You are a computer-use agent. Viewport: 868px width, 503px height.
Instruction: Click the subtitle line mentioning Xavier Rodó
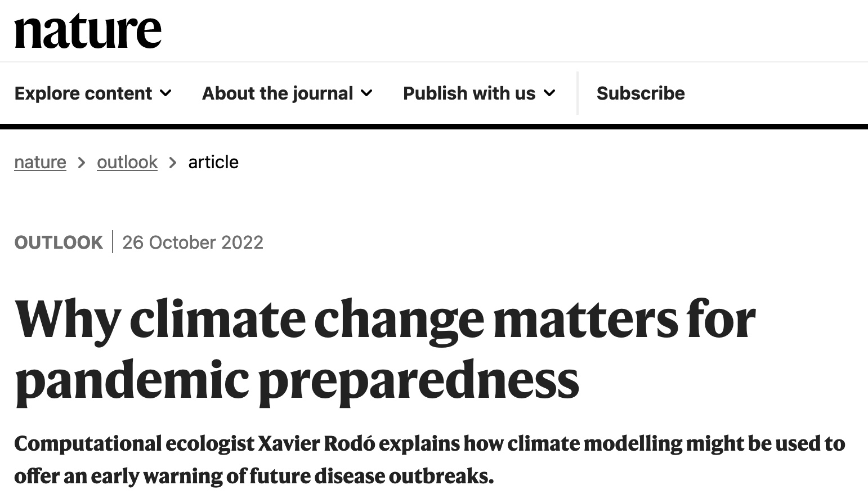pyautogui.click(x=429, y=443)
